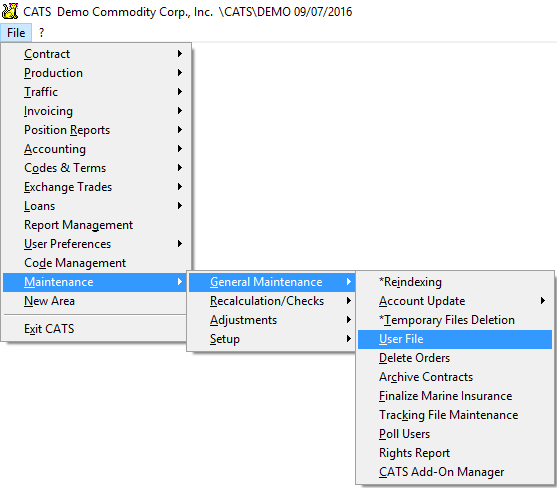Click the arrow beside User Preferences
Screen dimensions: 557x488
click(x=180, y=244)
